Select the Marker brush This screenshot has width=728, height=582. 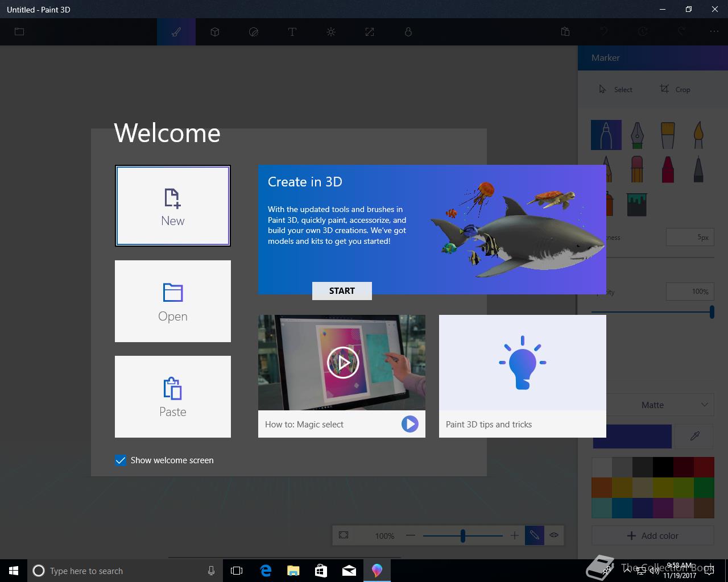pos(606,135)
